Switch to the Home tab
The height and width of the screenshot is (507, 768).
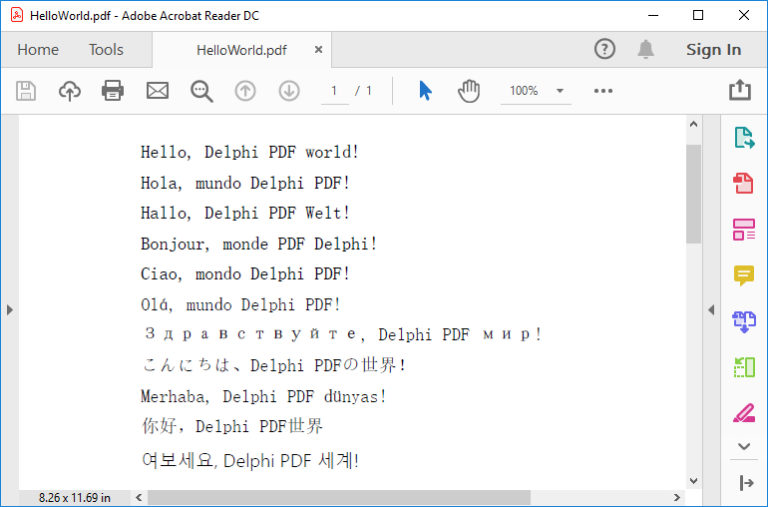(x=38, y=49)
